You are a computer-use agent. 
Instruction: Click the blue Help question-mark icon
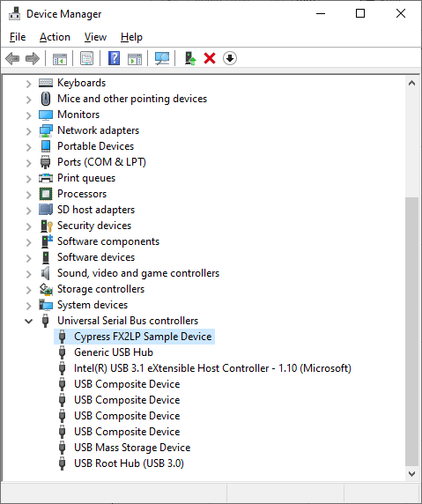[114, 58]
